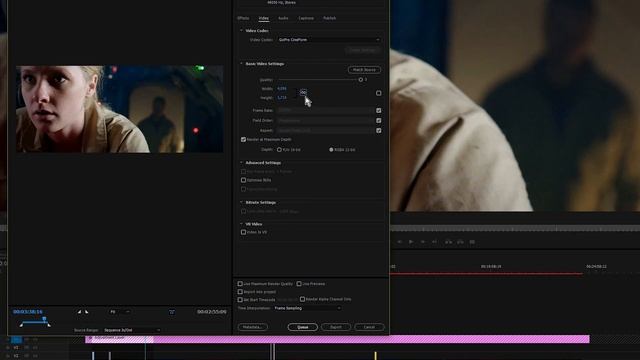Open the Audio tab

coord(283,18)
